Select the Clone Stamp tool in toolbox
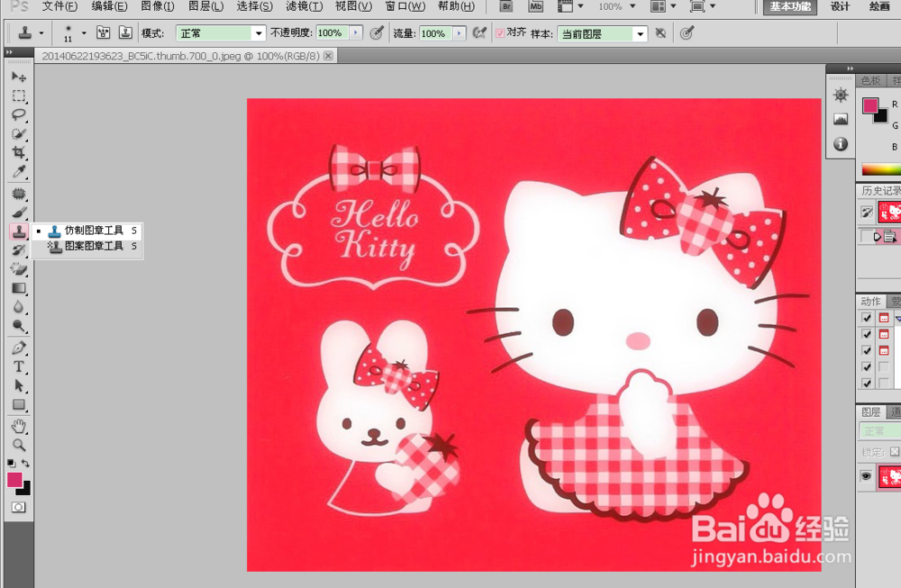The height and width of the screenshot is (588, 901). (18, 231)
